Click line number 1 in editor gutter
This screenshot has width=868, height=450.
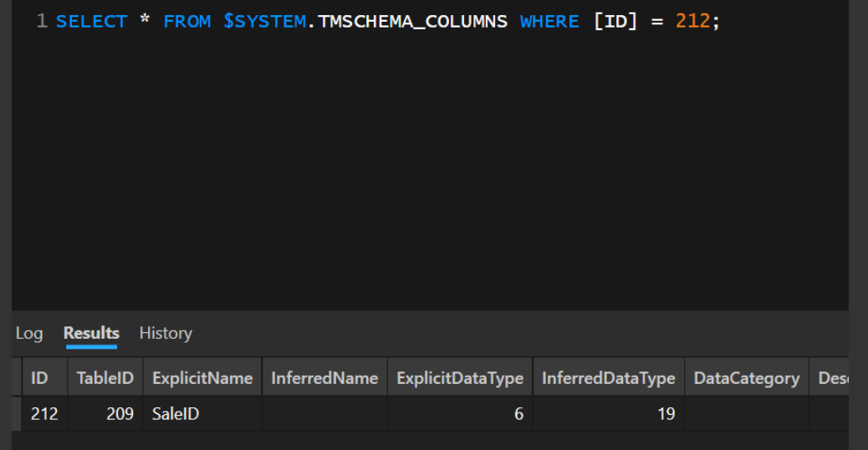click(42, 22)
